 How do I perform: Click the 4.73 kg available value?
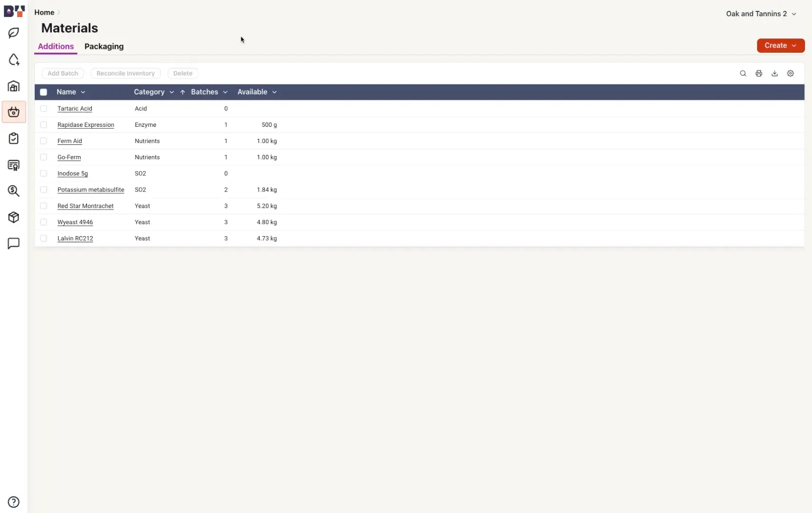pos(267,238)
